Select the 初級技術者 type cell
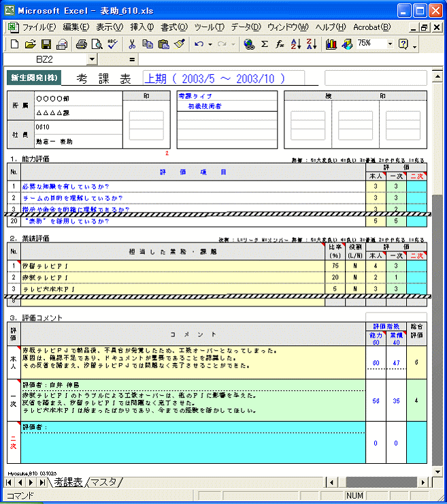The width and height of the screenshot is (447, 504). (227, 106)
